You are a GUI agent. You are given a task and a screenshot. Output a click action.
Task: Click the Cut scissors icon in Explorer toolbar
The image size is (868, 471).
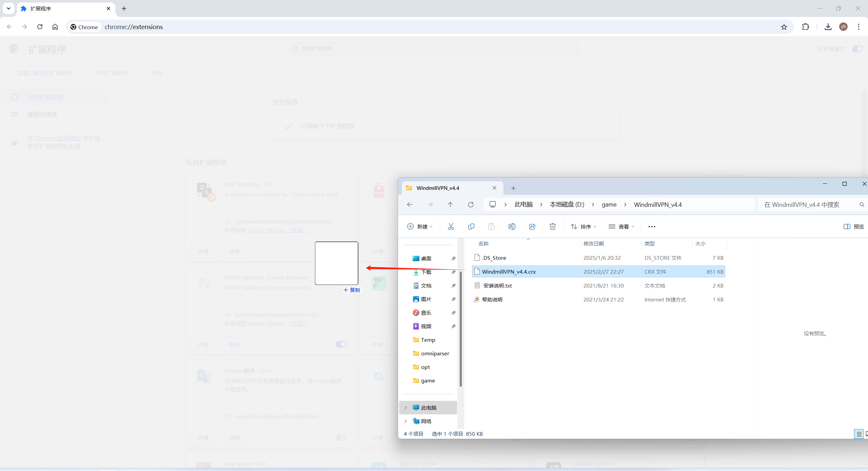point(451,227)
